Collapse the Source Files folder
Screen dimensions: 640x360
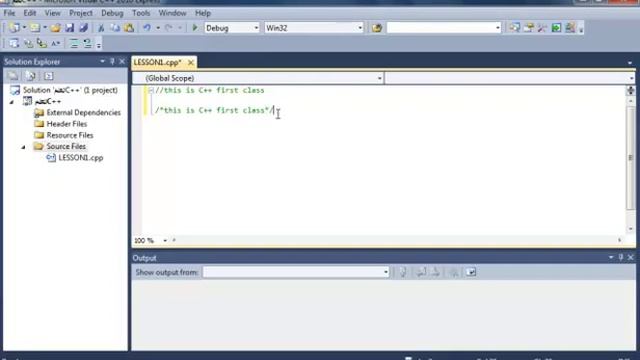tap(23, 147)
